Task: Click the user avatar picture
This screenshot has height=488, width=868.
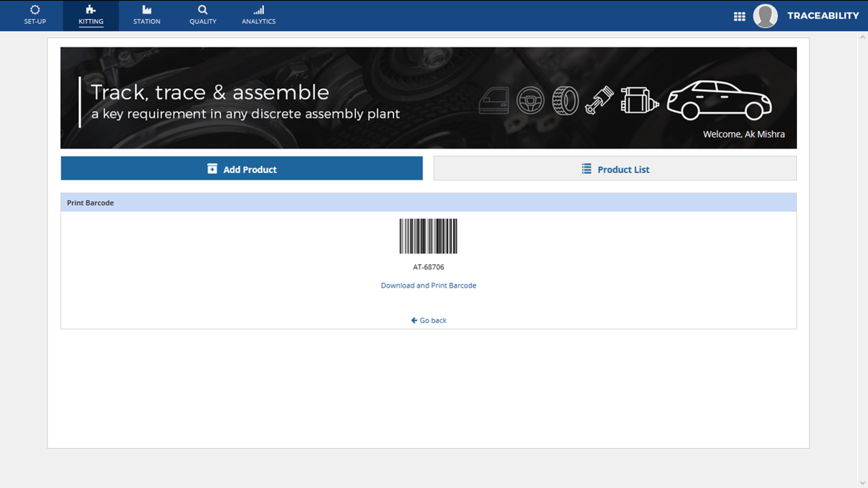Action: pos(765,16)
